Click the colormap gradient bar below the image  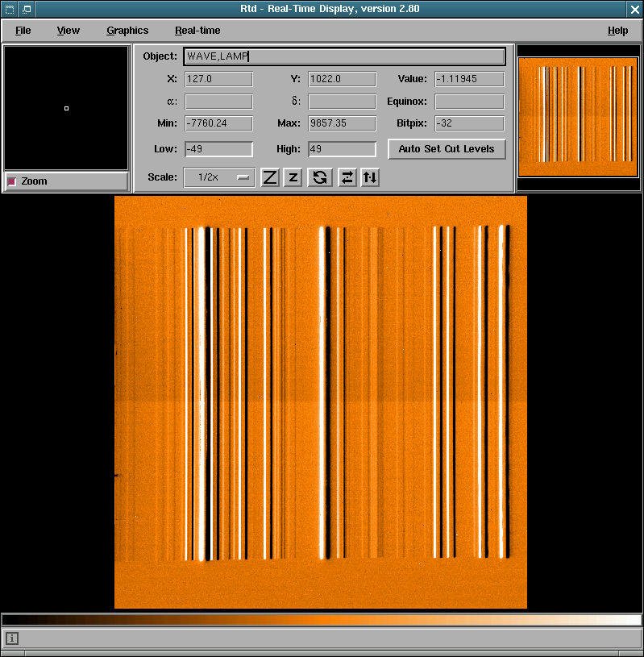pos(322,620)
